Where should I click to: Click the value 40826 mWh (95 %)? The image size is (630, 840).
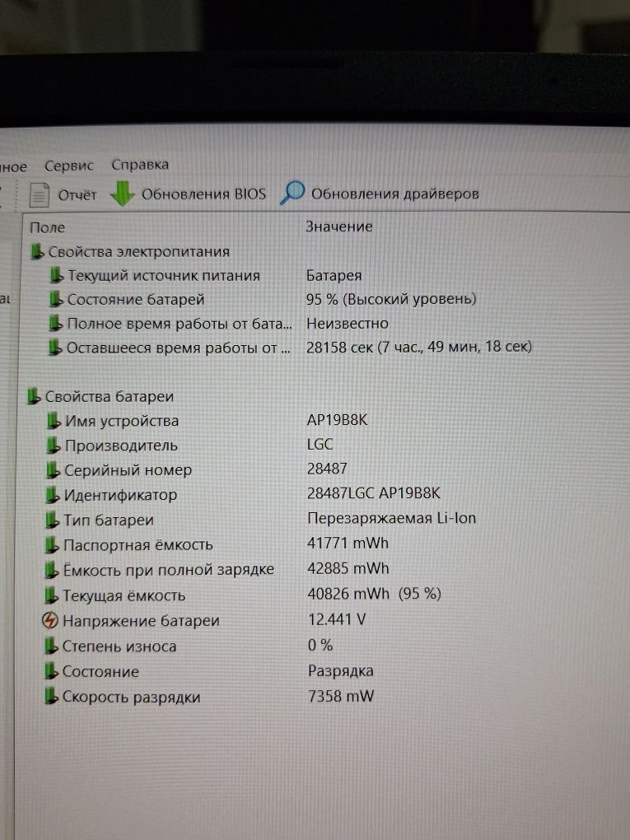click(x=375, y=594)
